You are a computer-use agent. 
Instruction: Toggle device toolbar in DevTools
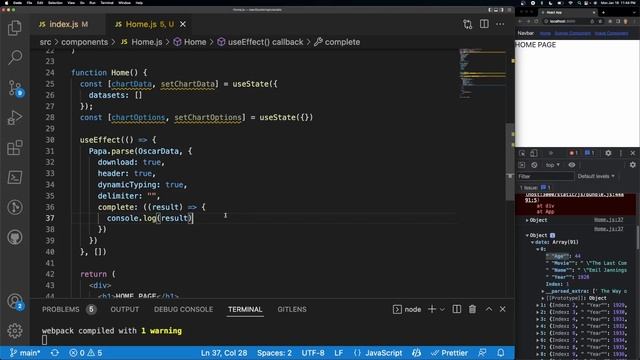click(533, 153)
